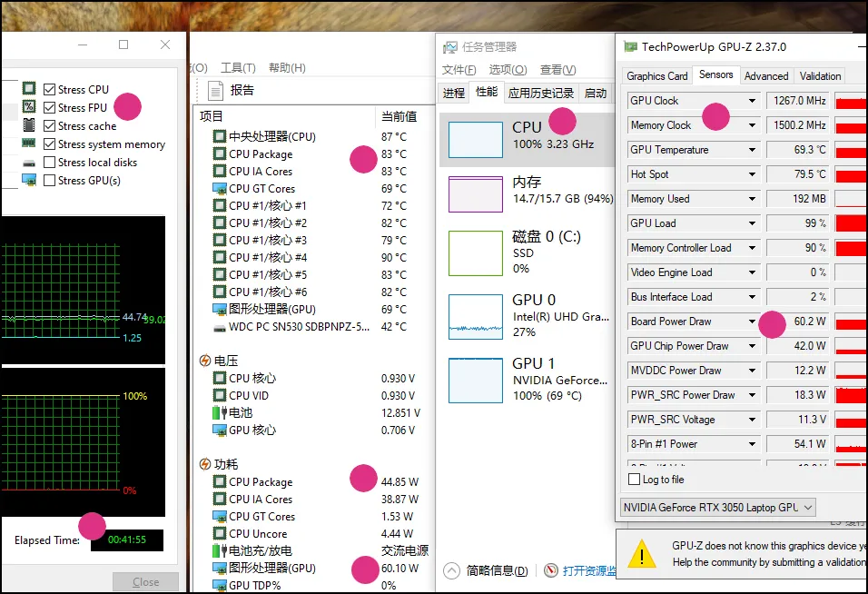Click the CPU GT Cores temperature icon
Screen dimensions: 868x594
tap(220, 188)
